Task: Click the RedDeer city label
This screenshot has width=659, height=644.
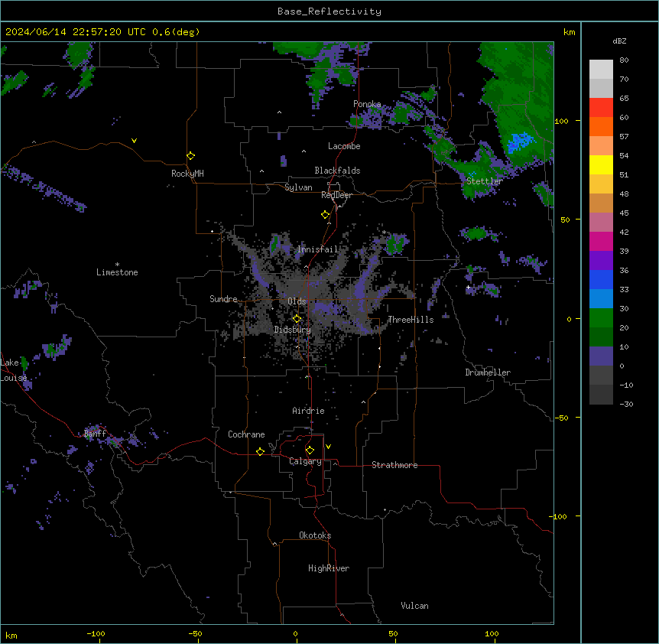Action: coord(336,195)
